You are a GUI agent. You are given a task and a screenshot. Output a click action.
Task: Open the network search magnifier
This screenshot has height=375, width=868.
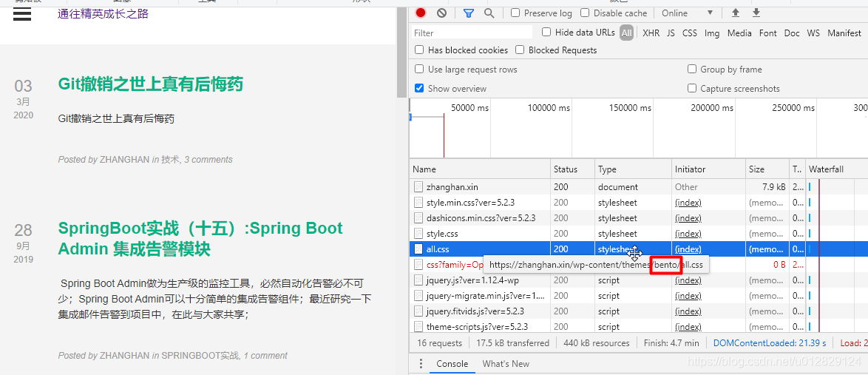489,13
